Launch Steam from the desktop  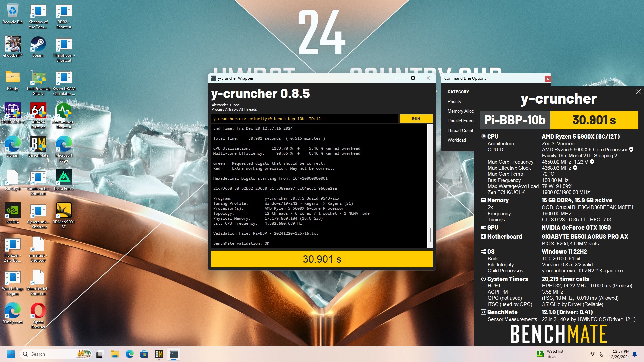coord(38,47)
